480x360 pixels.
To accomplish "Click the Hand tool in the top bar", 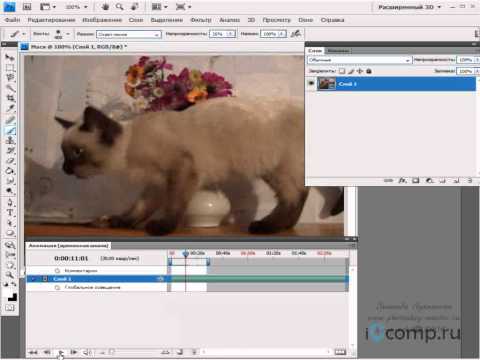I will tap(105, 7).
